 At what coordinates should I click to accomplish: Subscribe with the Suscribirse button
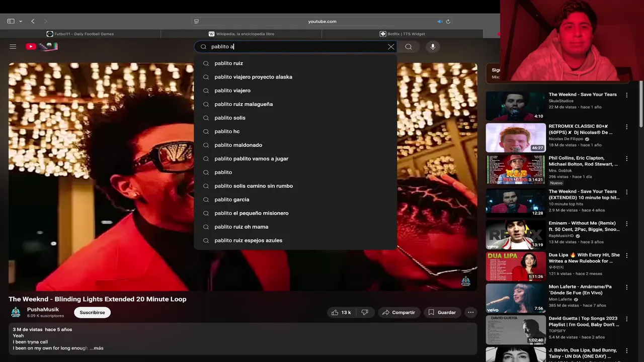92,312
